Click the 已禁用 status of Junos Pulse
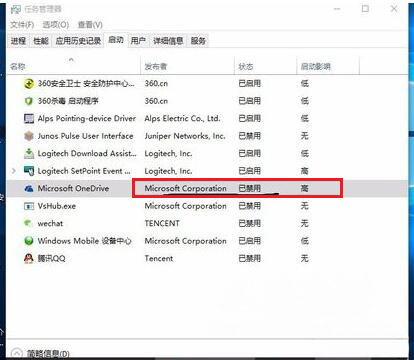This screenshot has width=414, height=360. (x=250, y=136)
